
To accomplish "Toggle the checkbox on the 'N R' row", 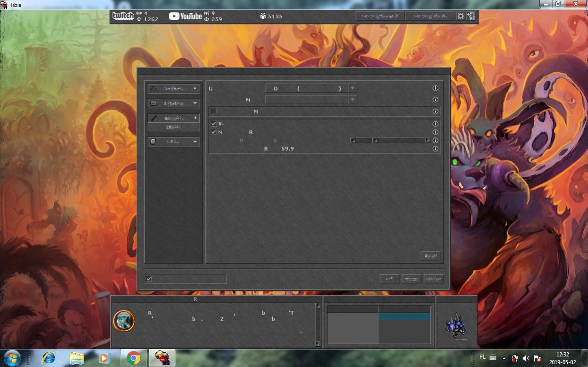I will click(x=213, y=132).
